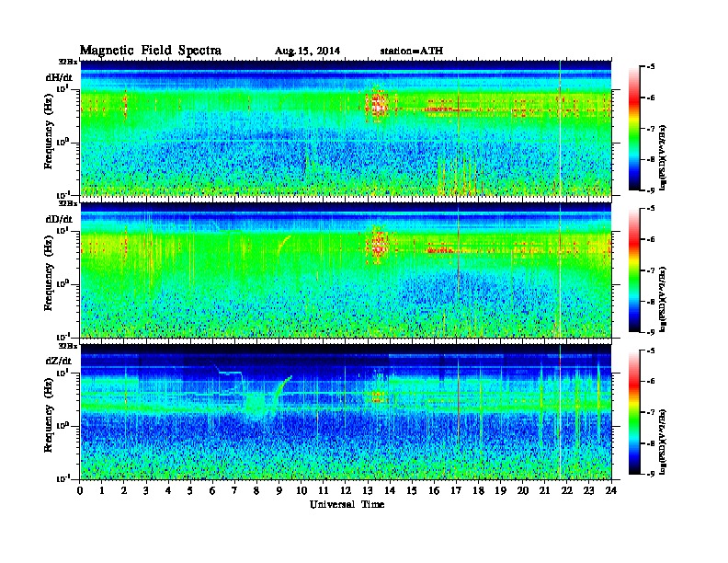Click the vertical spike near 21.7 UT in dD/dt
The width and height of the screenshot is (728, 563).
point(560,270)
